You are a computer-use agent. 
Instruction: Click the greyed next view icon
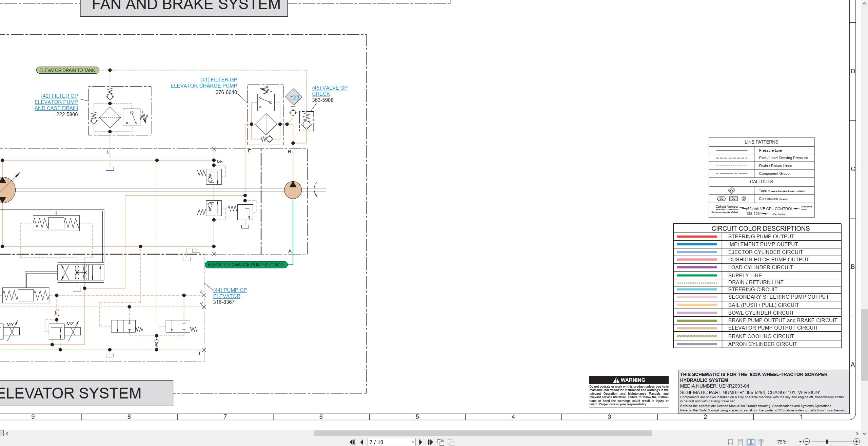pos(451,442)
